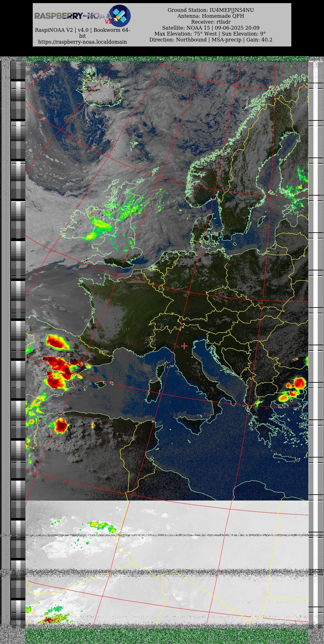Open the https://raspberry-noaa.localdomain URL text
Viewport: 324px width, 644px height.
83,42
